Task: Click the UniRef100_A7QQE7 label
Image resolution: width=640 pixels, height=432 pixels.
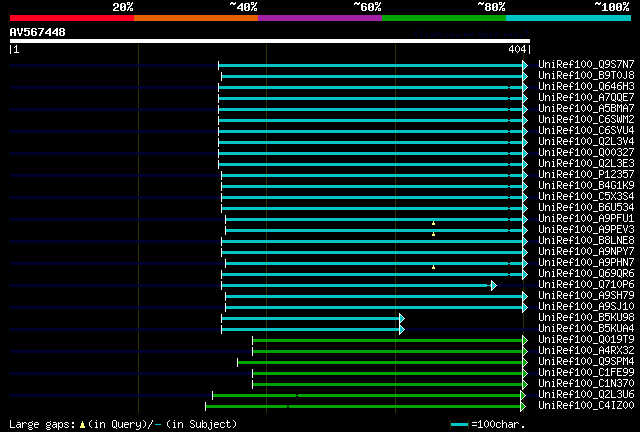Action: coord(586,97)
